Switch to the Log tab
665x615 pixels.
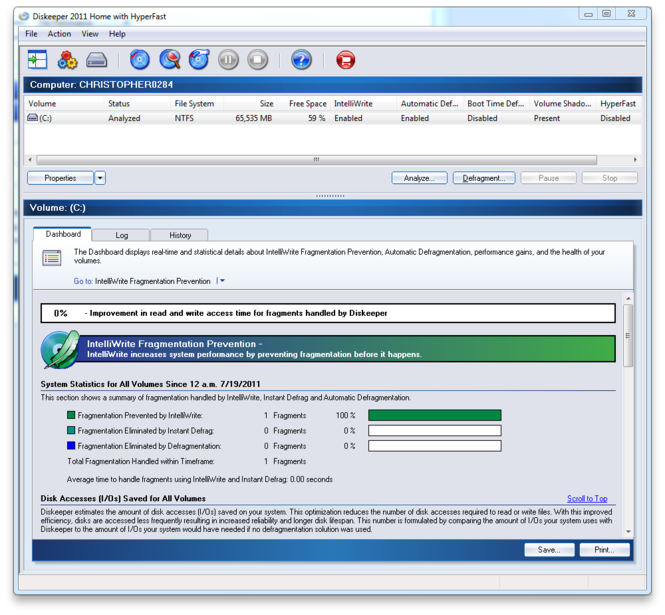(x=121, y=235)
